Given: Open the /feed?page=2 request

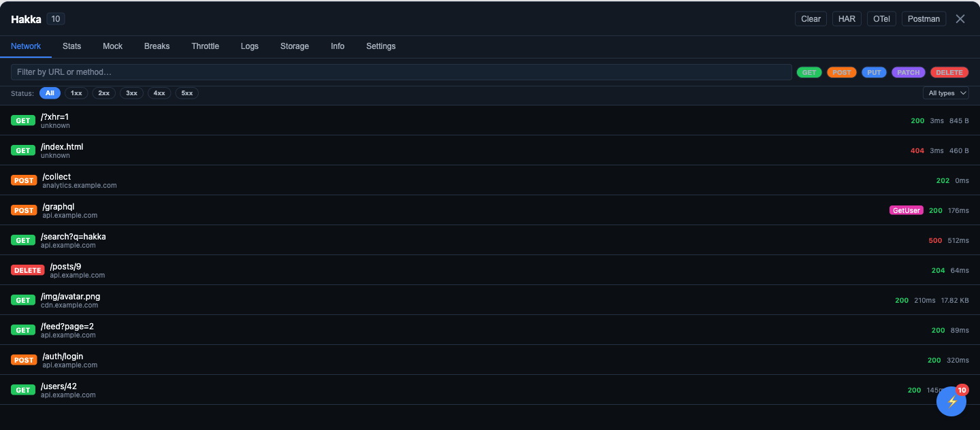Looking at the screenshot, I should (x=490, y=330).
